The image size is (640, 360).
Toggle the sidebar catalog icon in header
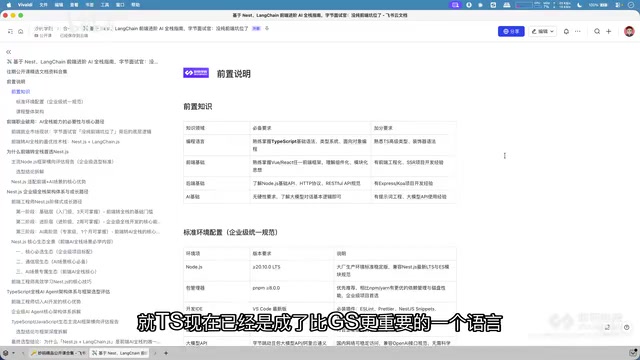click(10, 31)
